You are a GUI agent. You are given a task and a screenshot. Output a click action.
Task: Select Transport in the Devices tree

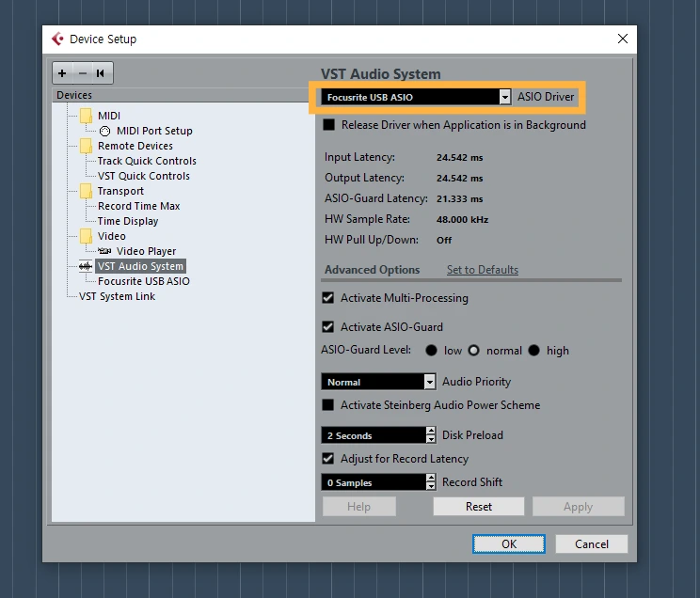[120, 191]
